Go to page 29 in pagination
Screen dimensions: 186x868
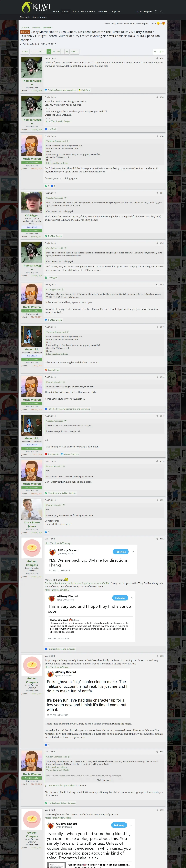pyautogui.click(x=54, y=52)
